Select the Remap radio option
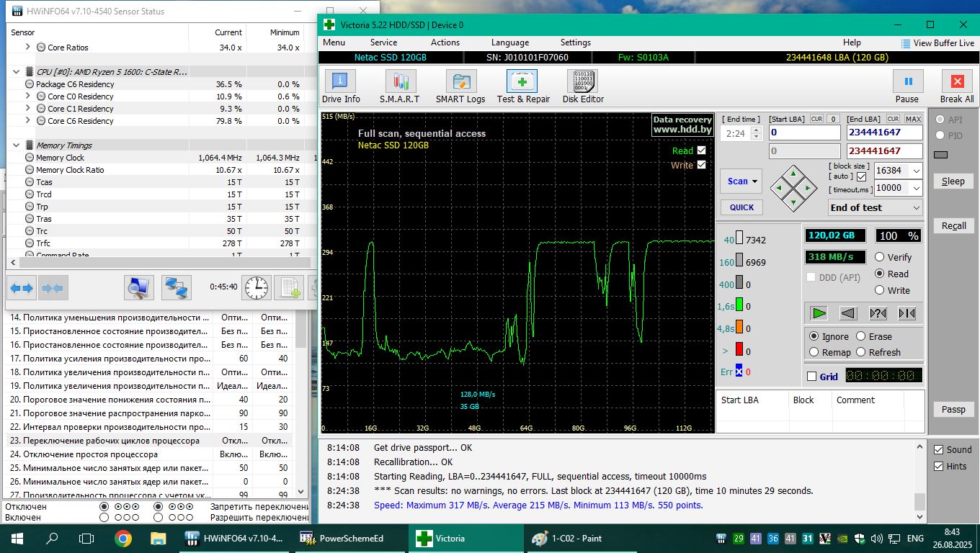The image size is (980, 553). (814, 352)
